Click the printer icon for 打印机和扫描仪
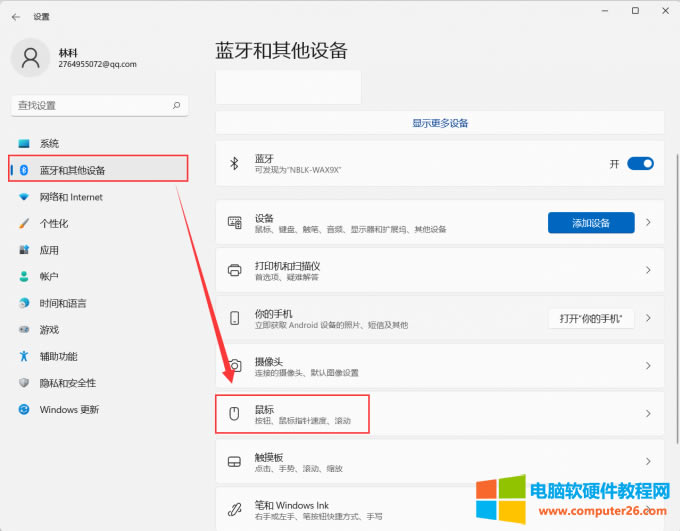 [x=234, y=270]
